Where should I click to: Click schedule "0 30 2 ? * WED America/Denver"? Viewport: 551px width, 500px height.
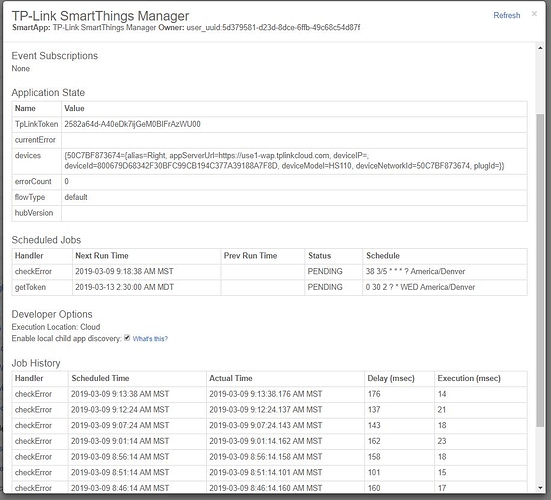420,287
